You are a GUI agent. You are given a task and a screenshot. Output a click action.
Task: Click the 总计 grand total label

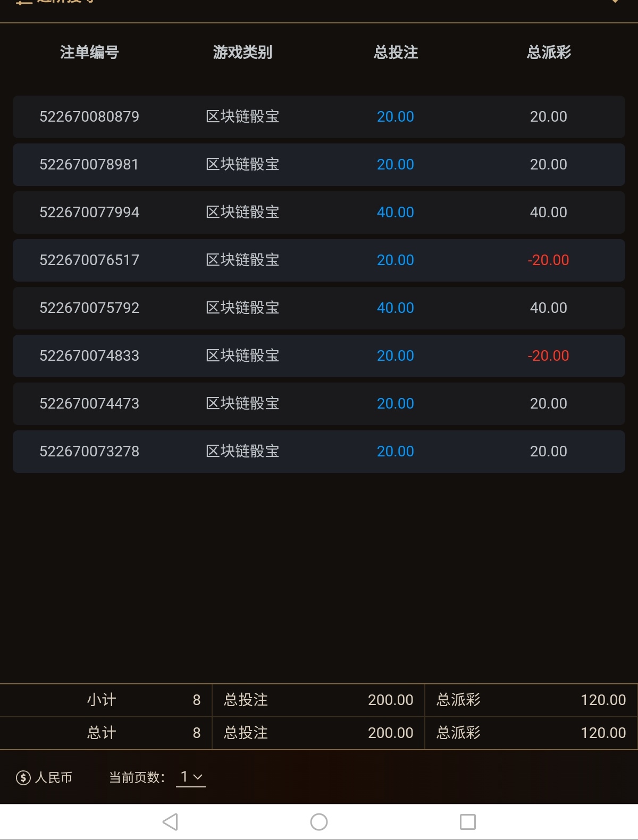(x=101, y=733)
